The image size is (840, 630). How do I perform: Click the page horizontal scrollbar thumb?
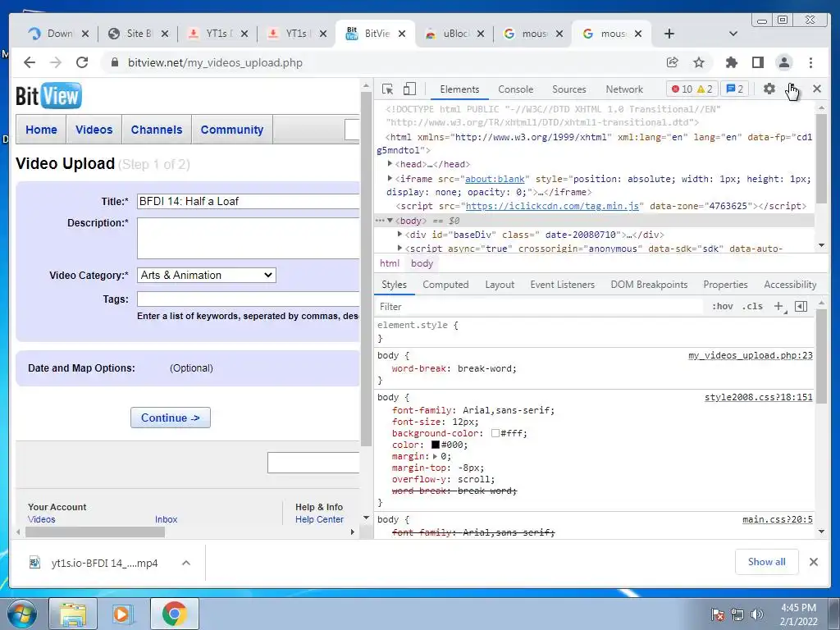tap(95, 532)
